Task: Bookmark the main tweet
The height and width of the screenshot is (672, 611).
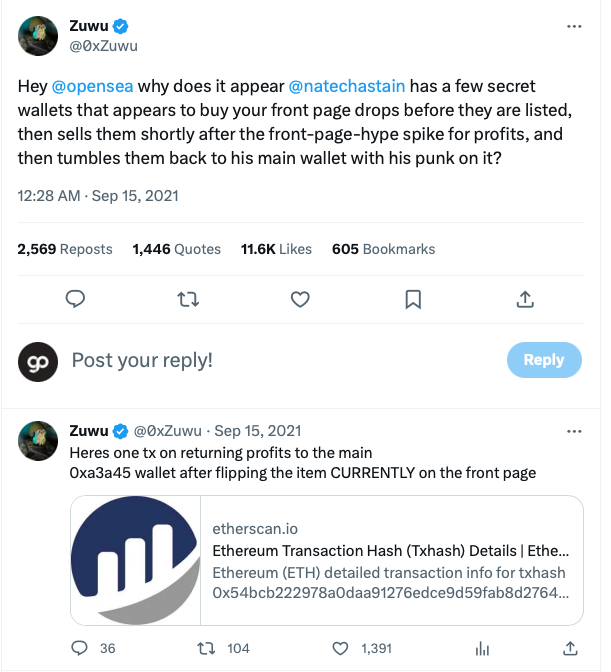Action: 412,298
